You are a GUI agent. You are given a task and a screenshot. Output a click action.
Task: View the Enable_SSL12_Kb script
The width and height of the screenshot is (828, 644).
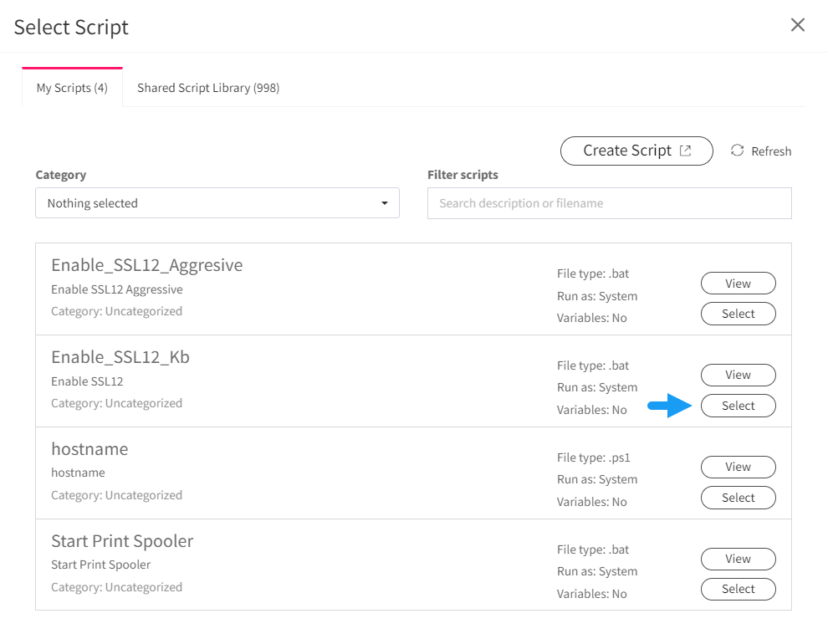(739, 375)
